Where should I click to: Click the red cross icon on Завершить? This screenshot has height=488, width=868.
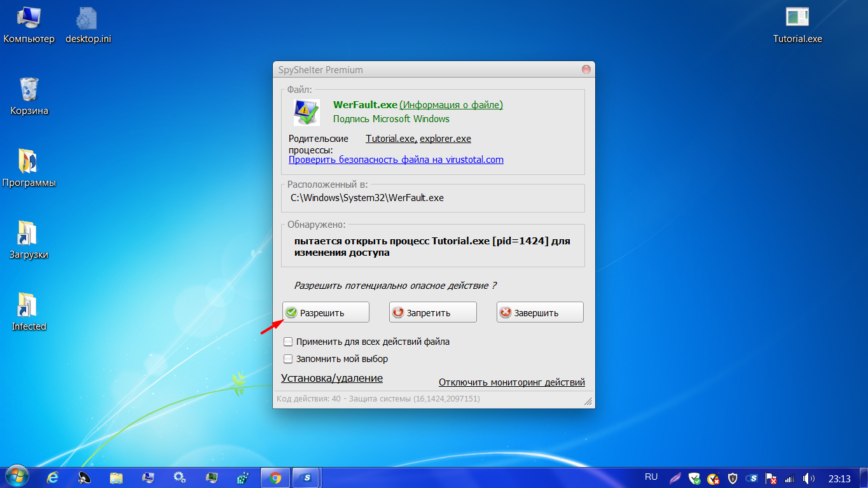coord(506,312)
